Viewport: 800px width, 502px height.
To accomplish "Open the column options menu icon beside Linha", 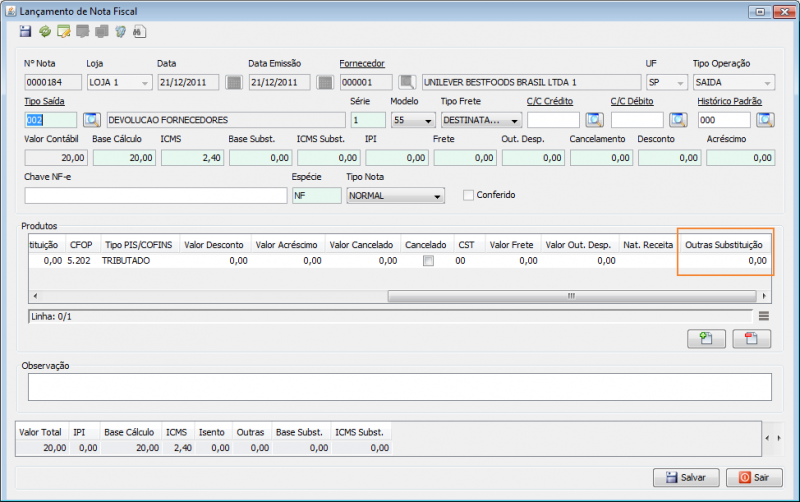I will pos(764,316).
